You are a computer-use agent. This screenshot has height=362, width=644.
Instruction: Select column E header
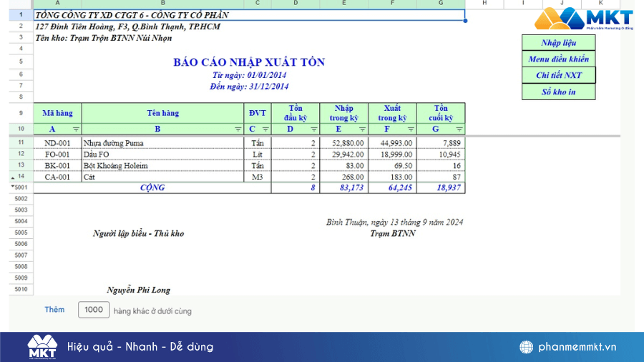pos(343,4)
